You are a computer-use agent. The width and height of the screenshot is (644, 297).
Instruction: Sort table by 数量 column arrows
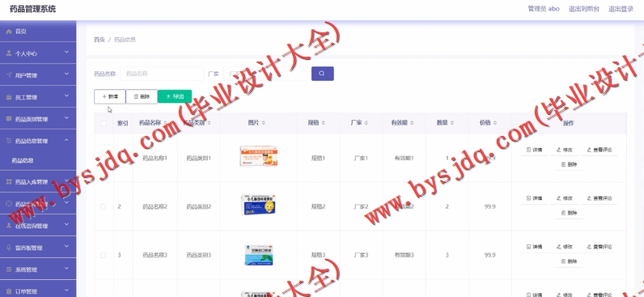(451, 123)
